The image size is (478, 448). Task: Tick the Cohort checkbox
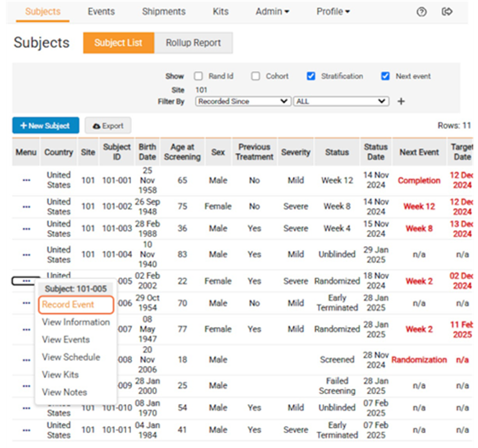(256, 76)
